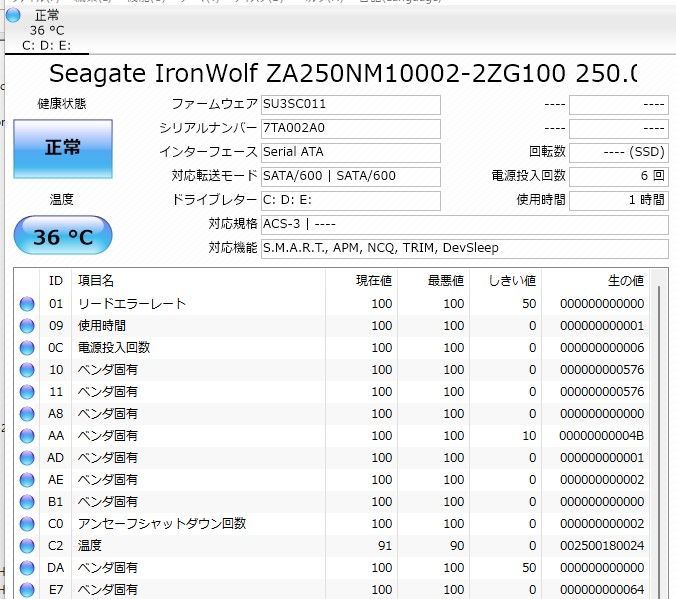The image size is (676, 599).
Task: Click the 使用時間 field showing 1 時間
Action: 619,201
